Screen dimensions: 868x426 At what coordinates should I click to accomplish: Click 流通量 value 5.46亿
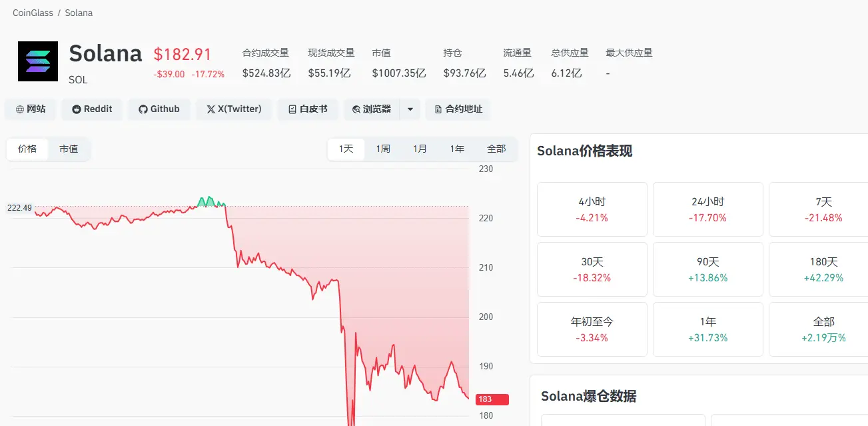tap(519, 73)
